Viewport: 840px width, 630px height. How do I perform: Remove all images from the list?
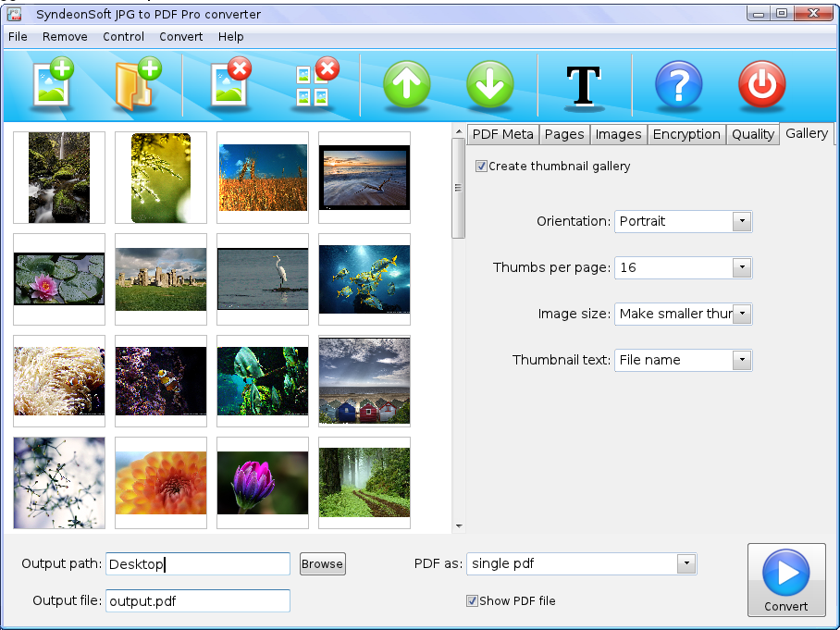(x=313, y=85)
